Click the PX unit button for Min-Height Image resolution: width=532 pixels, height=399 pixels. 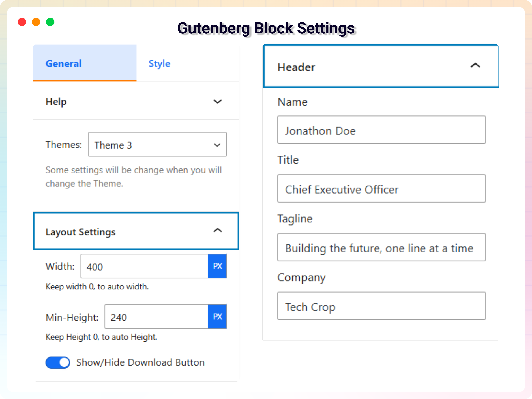tap(217, 317)
